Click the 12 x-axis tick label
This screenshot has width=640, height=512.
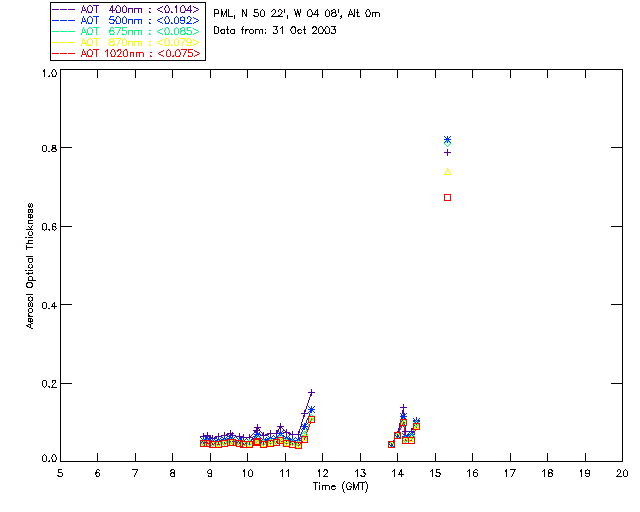[322, 473]
